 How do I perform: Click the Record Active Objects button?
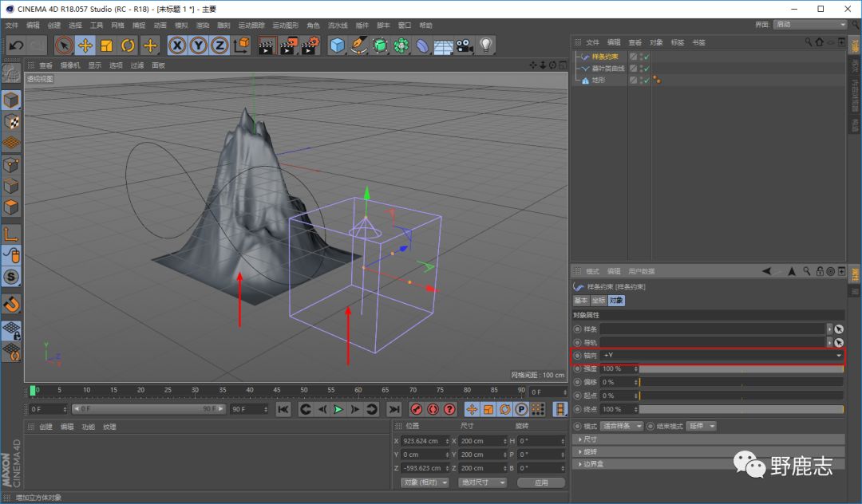click(417, 409)
